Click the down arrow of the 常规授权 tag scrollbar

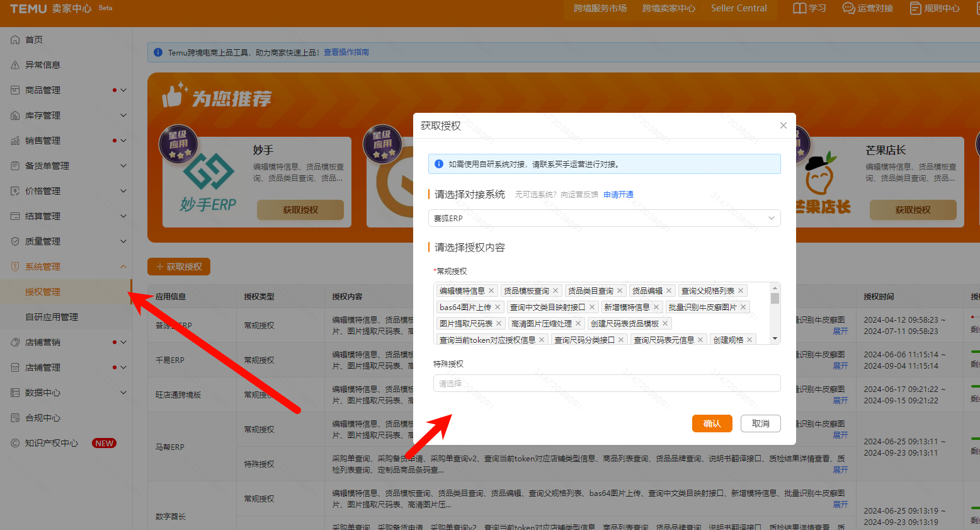click(x=775, y=339)
